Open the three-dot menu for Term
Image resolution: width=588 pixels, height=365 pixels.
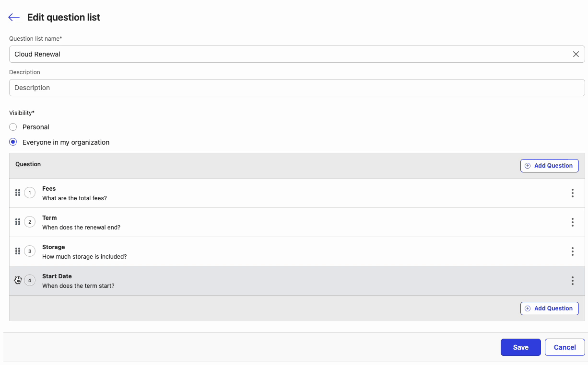(x=572, y=222)
